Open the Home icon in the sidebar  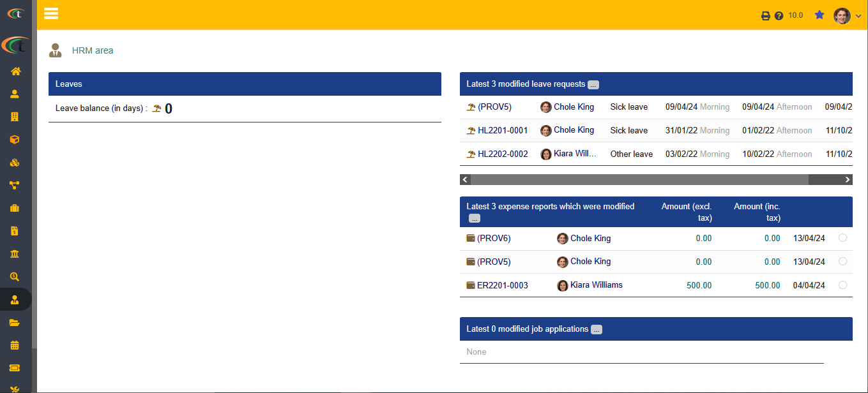coord(15,71)
